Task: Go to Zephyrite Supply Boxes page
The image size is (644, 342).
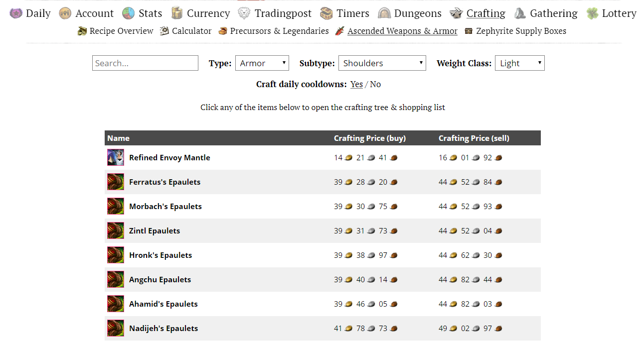Action: (x=521, y=31)
